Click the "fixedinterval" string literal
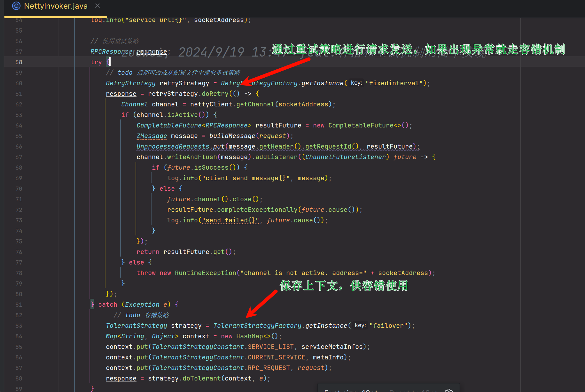 click(394, 83)
